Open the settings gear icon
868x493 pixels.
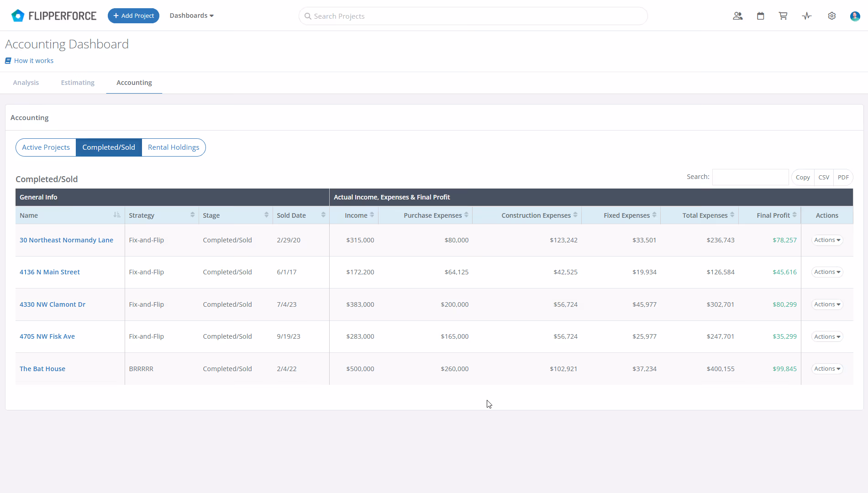point(832,16)
